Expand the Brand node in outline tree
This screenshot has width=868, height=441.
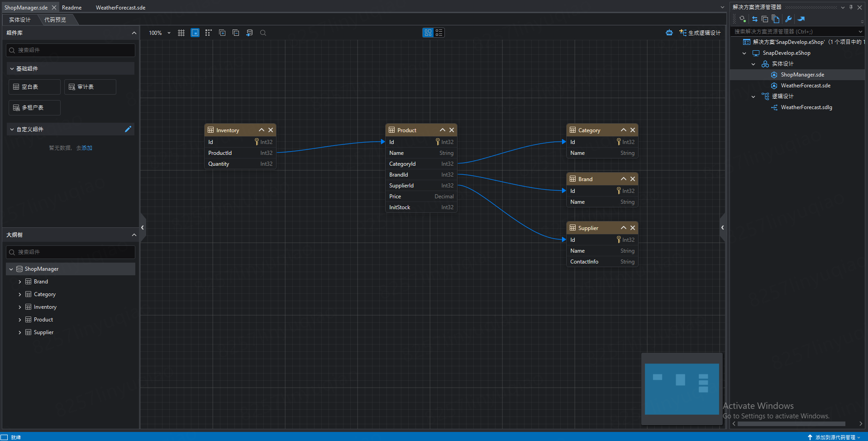[x=20, y=282]
